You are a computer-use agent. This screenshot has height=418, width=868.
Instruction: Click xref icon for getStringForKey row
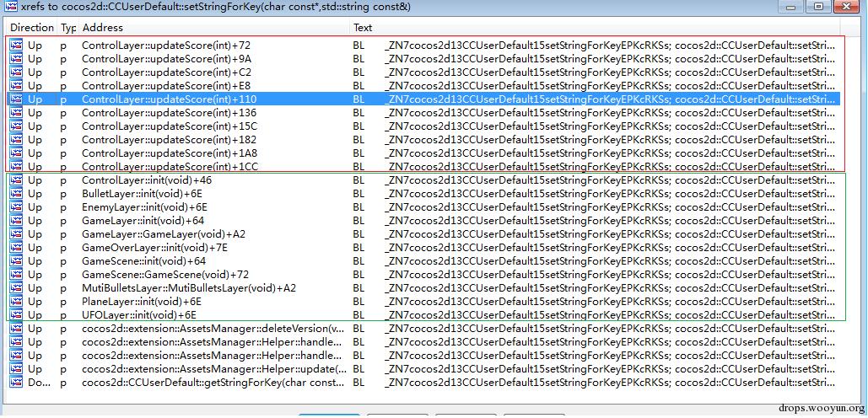tap(15, 382)
